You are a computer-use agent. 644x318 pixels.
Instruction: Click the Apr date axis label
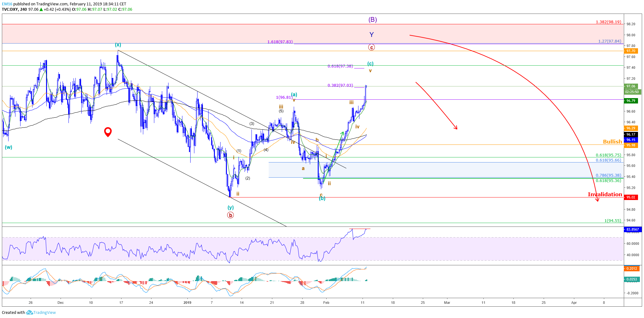coord(574,303)
